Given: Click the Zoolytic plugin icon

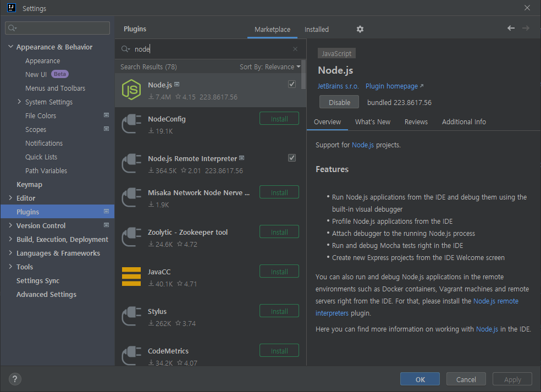Looking at the screenshot, I should point(131,237).
